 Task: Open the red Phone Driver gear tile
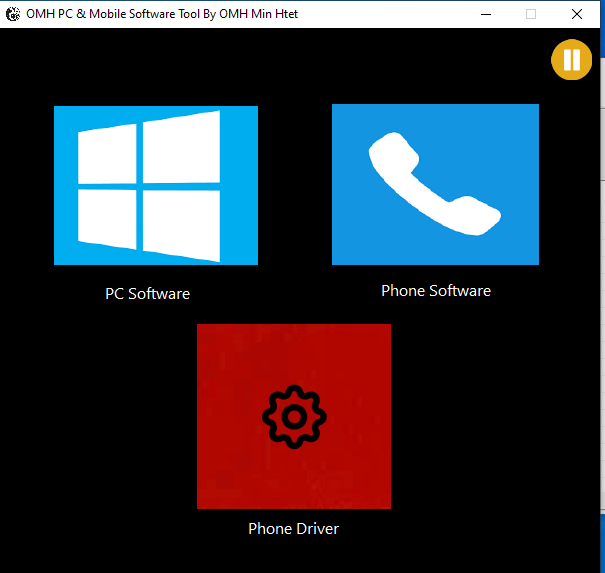294,416
